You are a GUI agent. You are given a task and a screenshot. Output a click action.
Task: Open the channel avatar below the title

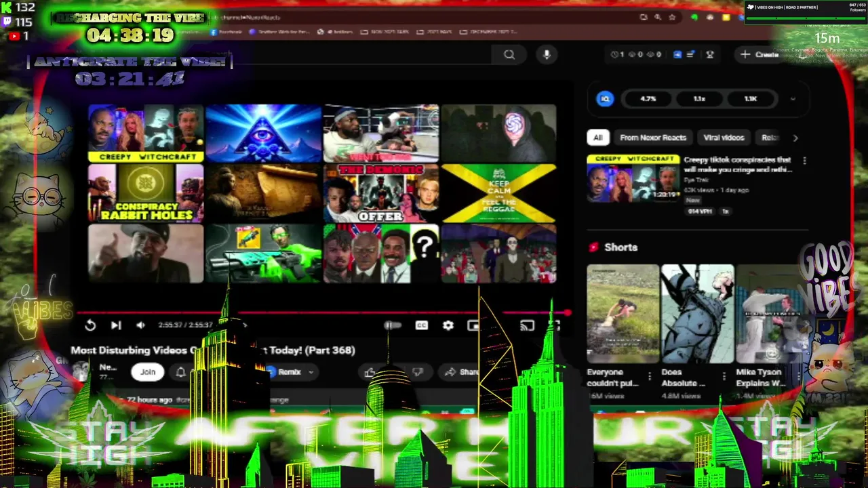tap(81, 371)
